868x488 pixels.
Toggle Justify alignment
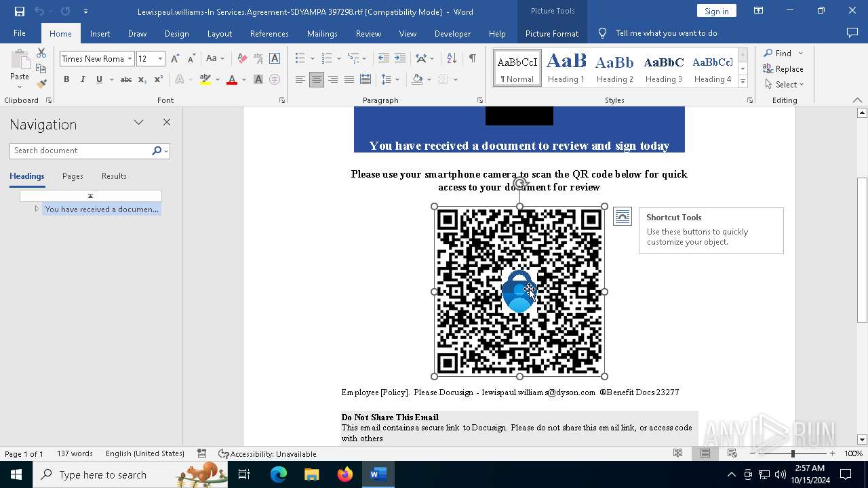(349, 79)
